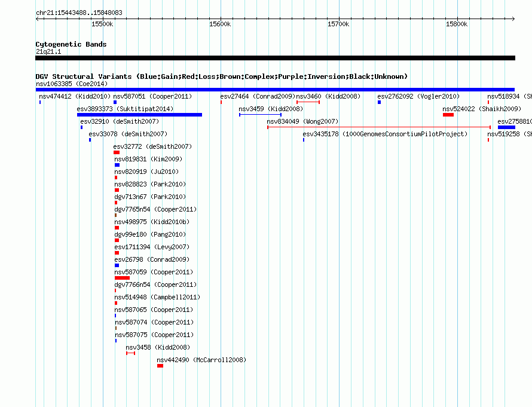The image size is (532, 407).
Task: Click the chr21:15443488..15848083 coordinates label
Action: (79, 13)
